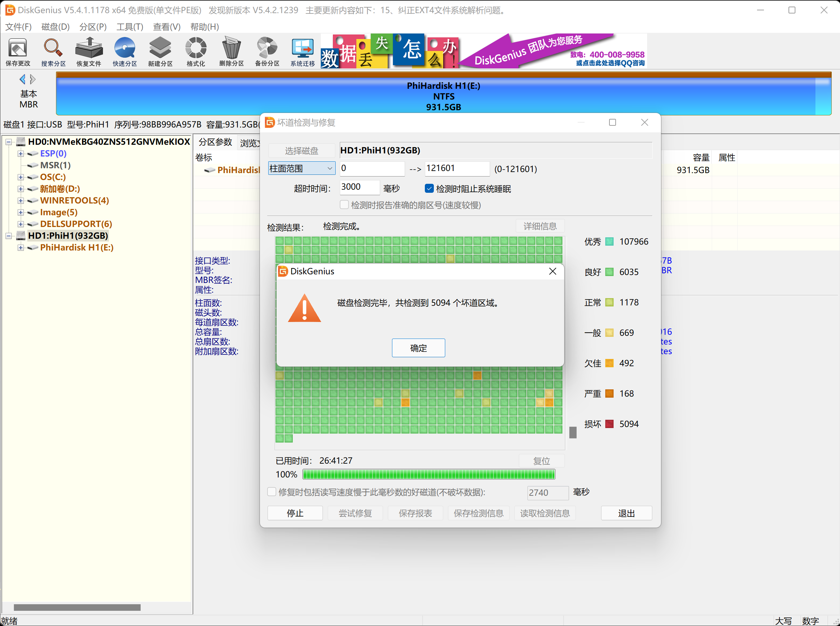Click the end cylinder field showing 121601
Image resolution: width=840 pixels, height=626 pixels.
(x=457, y=168)
